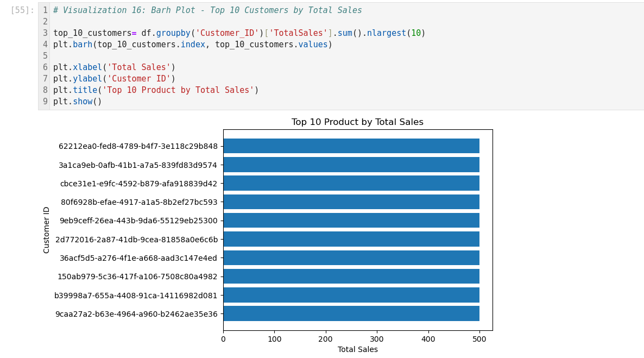Click the bar for customer 9eb9ceff
This screenshot has width=644, height=358.
[x=351, y=221]
